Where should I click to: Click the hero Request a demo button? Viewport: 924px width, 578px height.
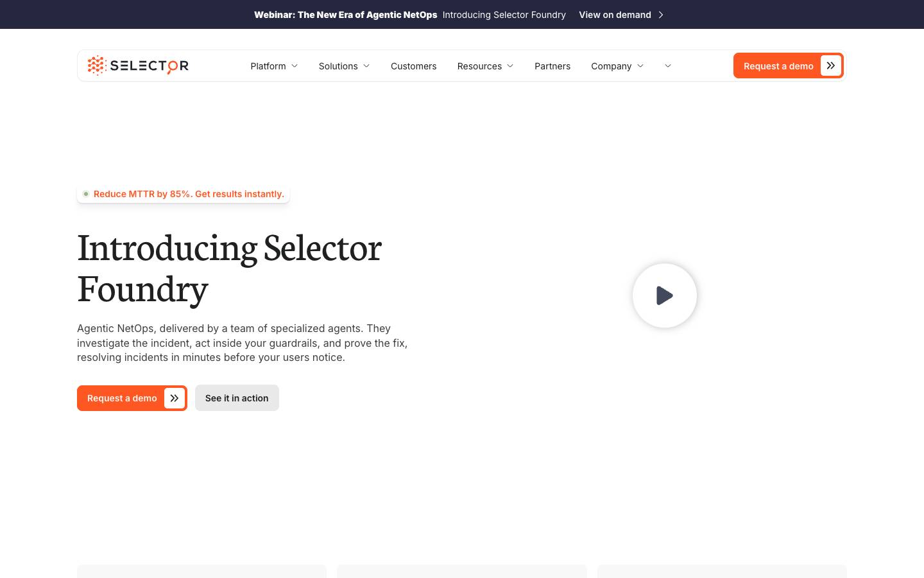point(132,398)
